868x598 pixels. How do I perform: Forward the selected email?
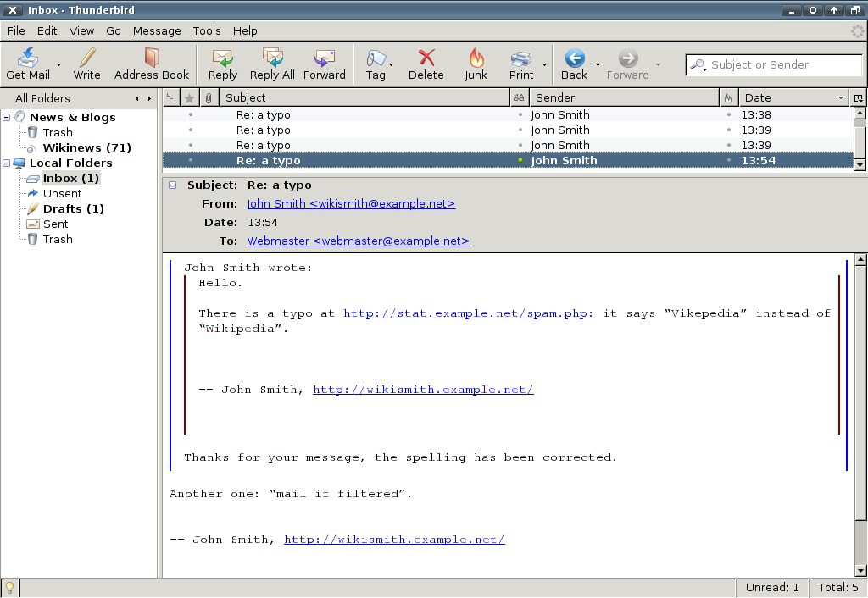[324, 64]
